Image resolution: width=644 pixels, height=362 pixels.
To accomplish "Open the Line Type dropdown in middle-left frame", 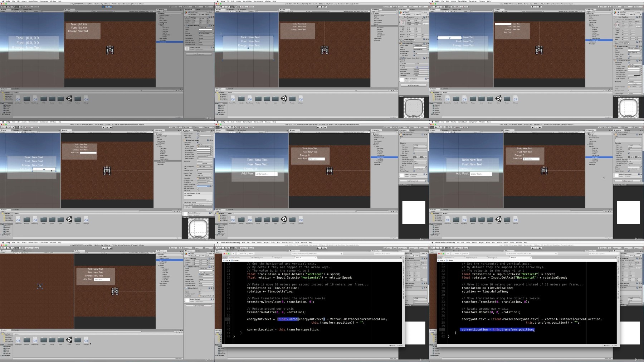I will point(205,175).
